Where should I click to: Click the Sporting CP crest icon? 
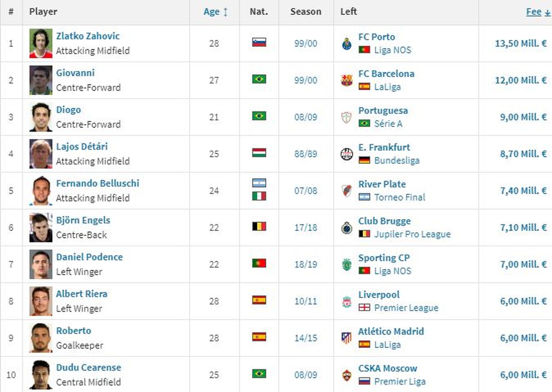tap(347, 264)
